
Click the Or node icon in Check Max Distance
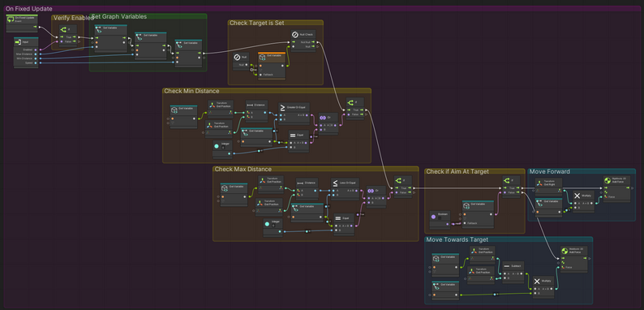click(x=371, y=192)
